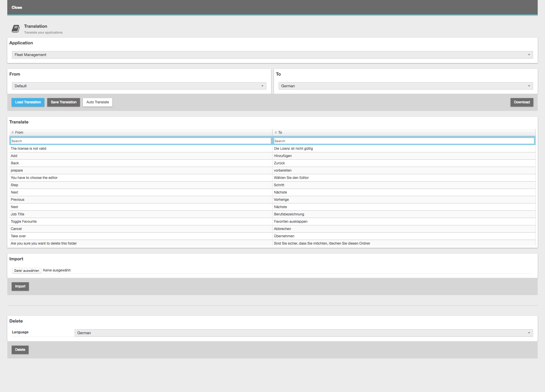
Task: Click the 'Vorherige' translation cell
Action: click(404, 200)
